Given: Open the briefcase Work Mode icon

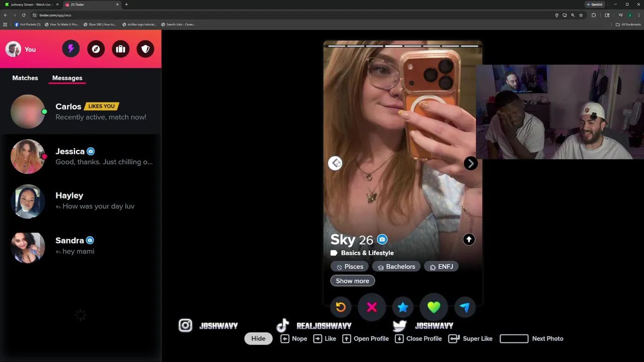Looking at the screenshot, I should pyautogui.click(x=121, y=49).
